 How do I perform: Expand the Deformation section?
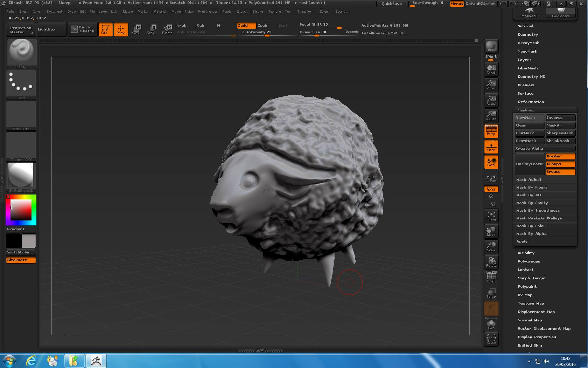[531, 102]
